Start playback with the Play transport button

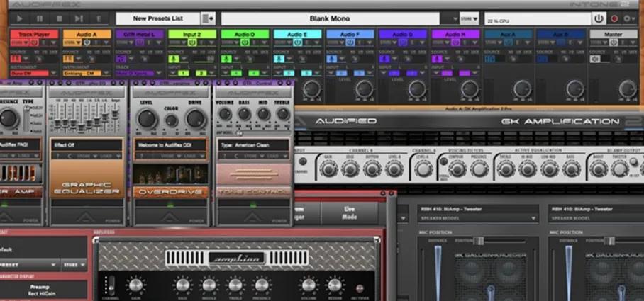pos(19,18)
